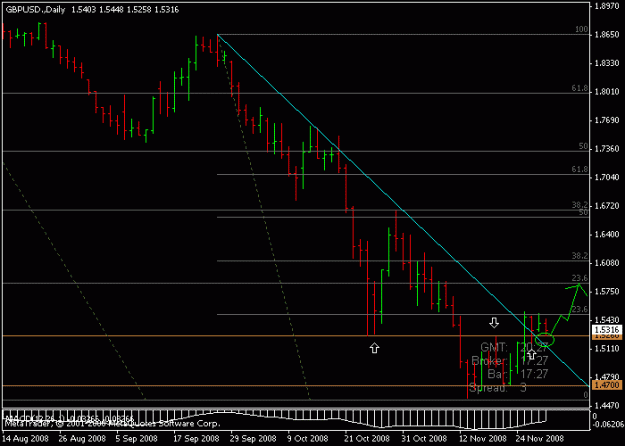Click the 1.8330 price scale value
The height and width of the screenshot is (446, 625).
607,63
